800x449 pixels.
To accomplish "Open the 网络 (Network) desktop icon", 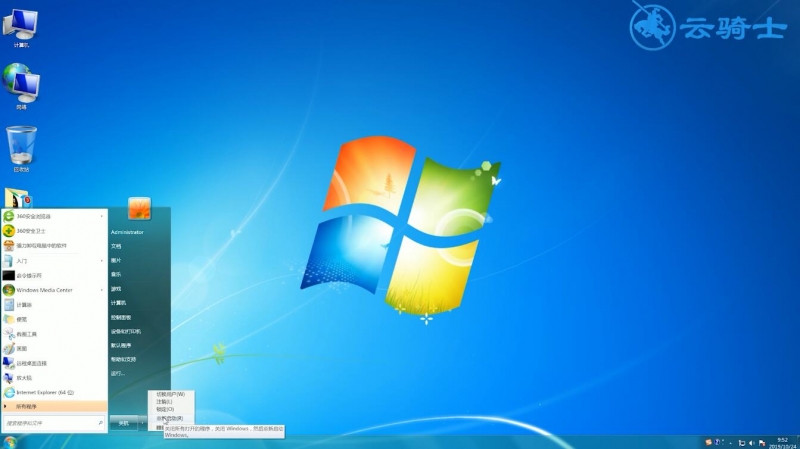I will tap(20, 86).
